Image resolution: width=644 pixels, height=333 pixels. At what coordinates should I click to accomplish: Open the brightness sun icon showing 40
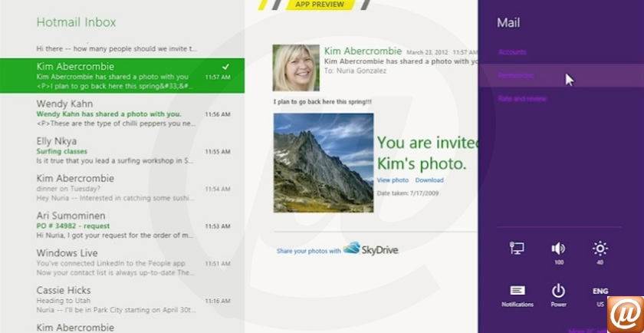[600, 249]
